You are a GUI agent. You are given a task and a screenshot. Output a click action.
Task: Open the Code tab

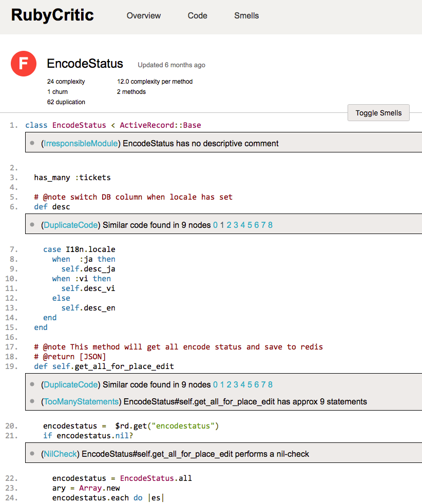point(197,16)
